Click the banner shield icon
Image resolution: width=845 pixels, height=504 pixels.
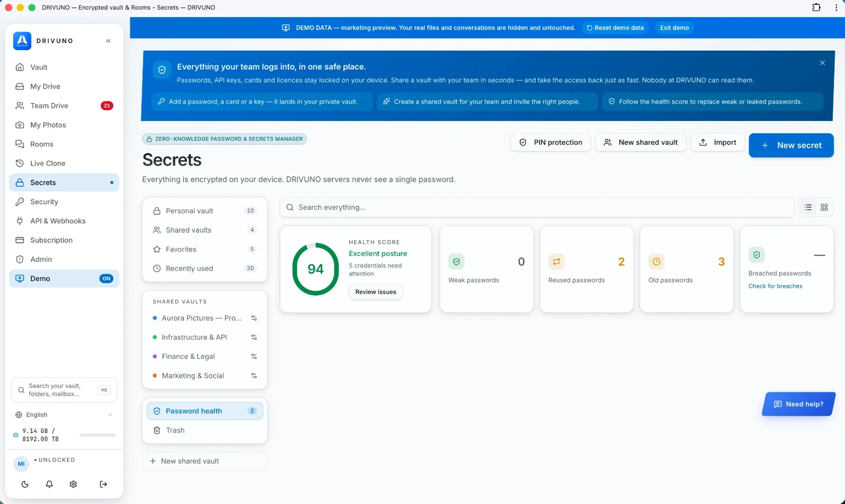[162, 70]
